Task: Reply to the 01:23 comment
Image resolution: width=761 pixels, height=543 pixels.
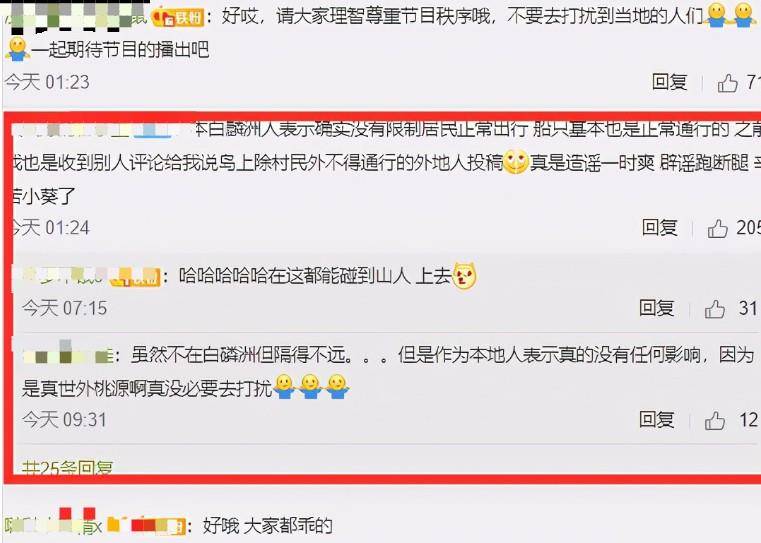Action: [x=669, y=82]
